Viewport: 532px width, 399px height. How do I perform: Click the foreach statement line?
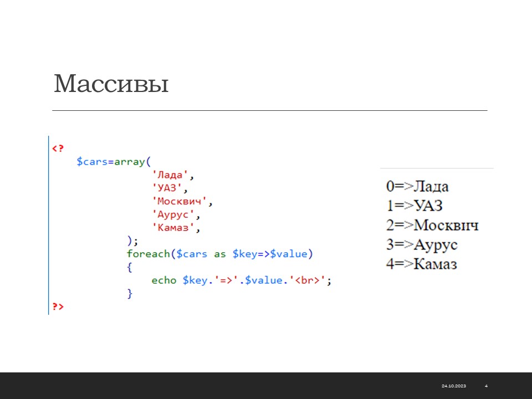click(x=219, y=254)
